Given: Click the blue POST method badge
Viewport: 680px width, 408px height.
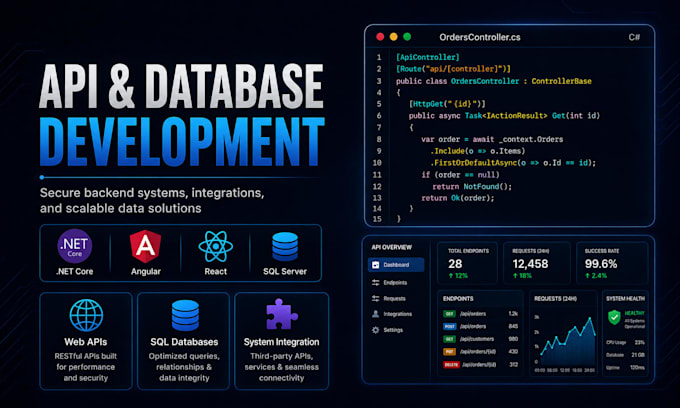Looking at the screenshot, I should 449,326.
